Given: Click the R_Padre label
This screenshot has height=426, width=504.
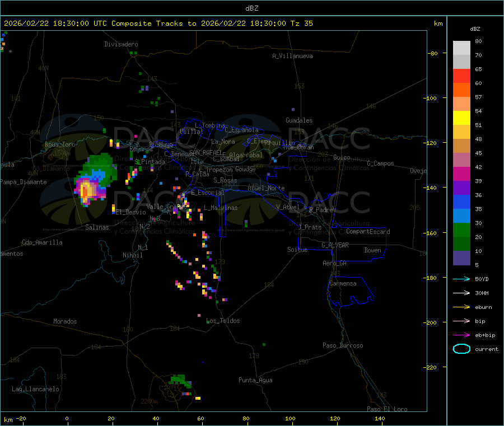Looking at the screenshot, I should [321, 210].
